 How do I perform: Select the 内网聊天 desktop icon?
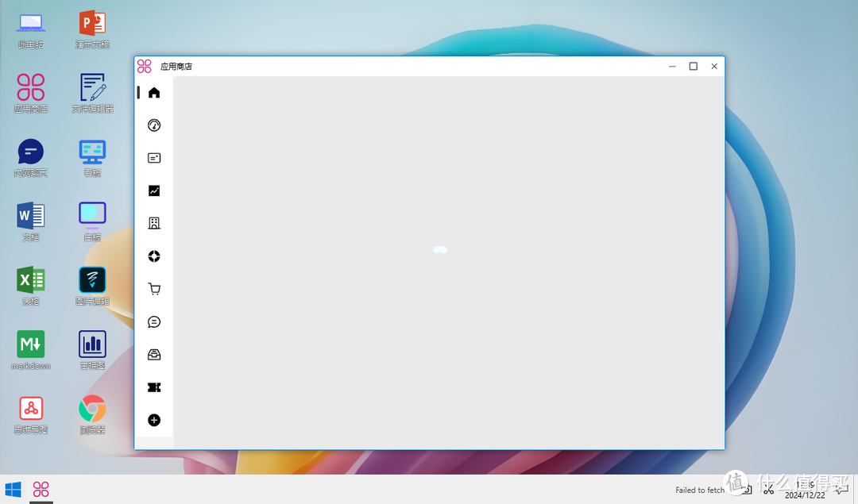coord(31,159)
